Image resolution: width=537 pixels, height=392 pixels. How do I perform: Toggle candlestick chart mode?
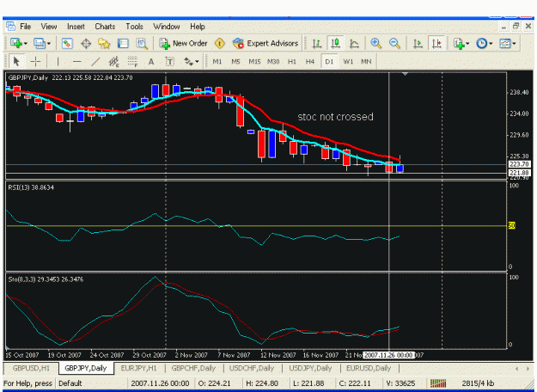pos(336,44)
